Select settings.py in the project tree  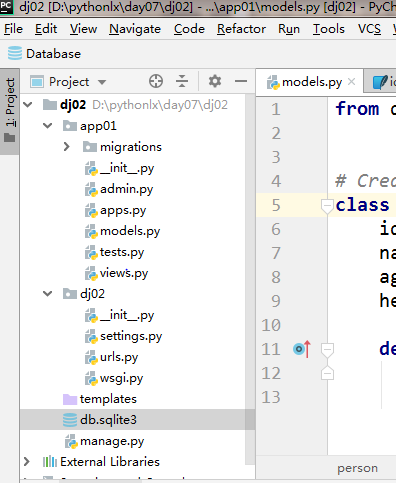click(x=131, y=336)
